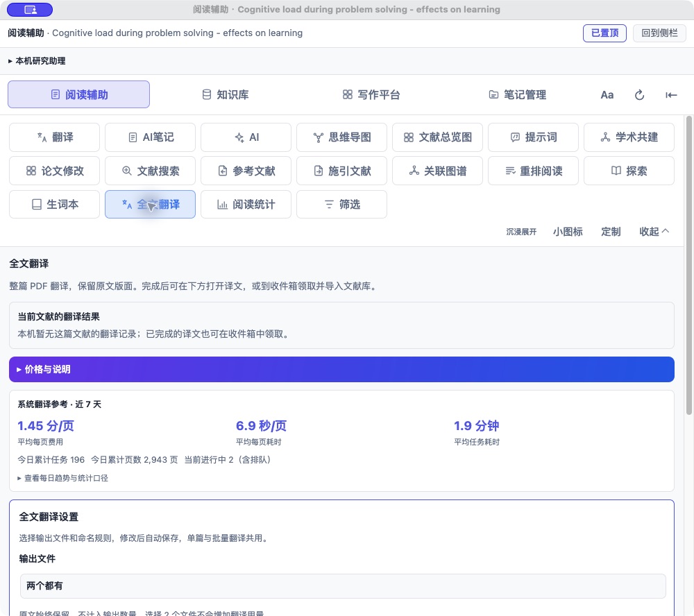Image resolution: width=694 pixels, height=616 pixels.
Task: Click the 6.9 秒/页 time value
Action: [261, 426]
